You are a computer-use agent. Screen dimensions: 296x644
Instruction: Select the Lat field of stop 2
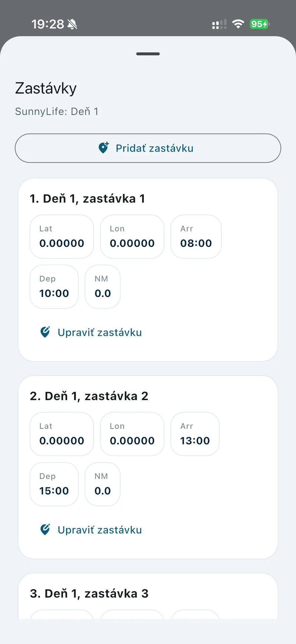(x=62, y=434)
